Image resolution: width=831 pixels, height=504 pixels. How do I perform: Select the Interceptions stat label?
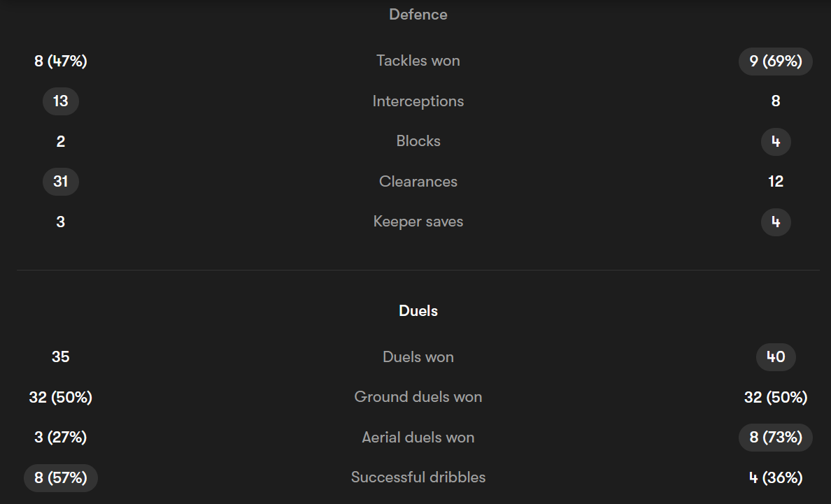point(418,101)
